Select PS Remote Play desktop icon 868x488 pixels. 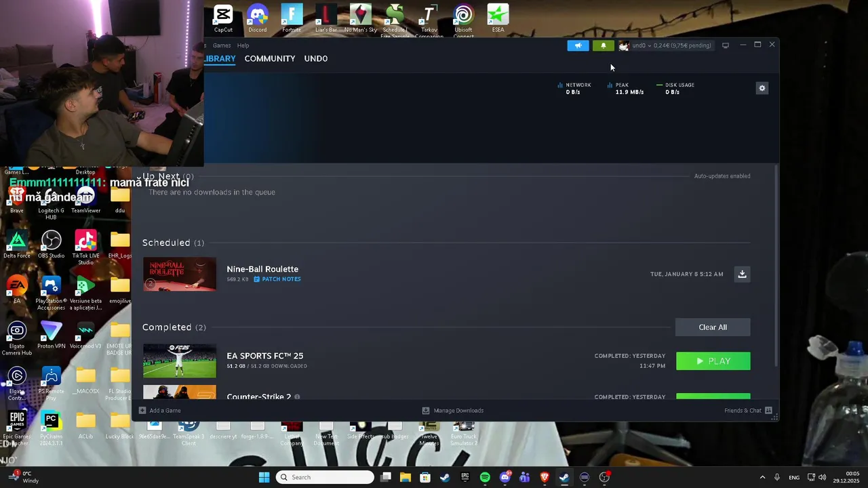click(x=52, y=383)
